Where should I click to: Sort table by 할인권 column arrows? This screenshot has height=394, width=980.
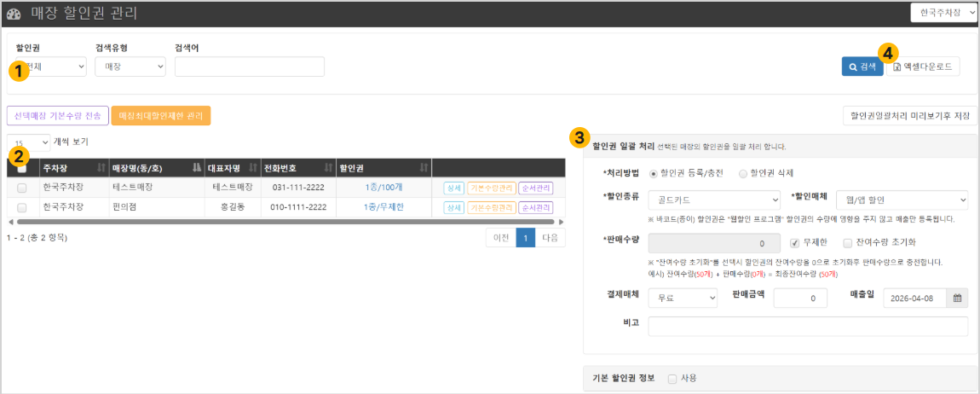pos(424,168)
